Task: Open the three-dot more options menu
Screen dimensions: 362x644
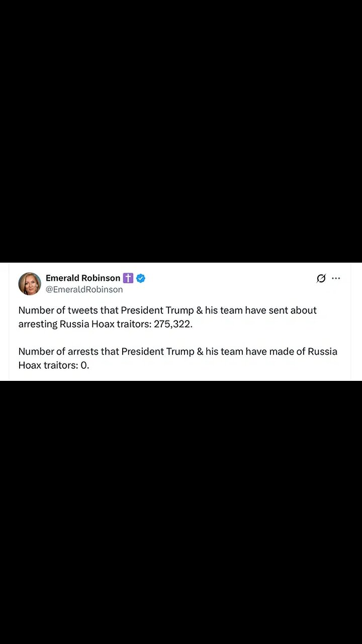Action: (336, 278)
